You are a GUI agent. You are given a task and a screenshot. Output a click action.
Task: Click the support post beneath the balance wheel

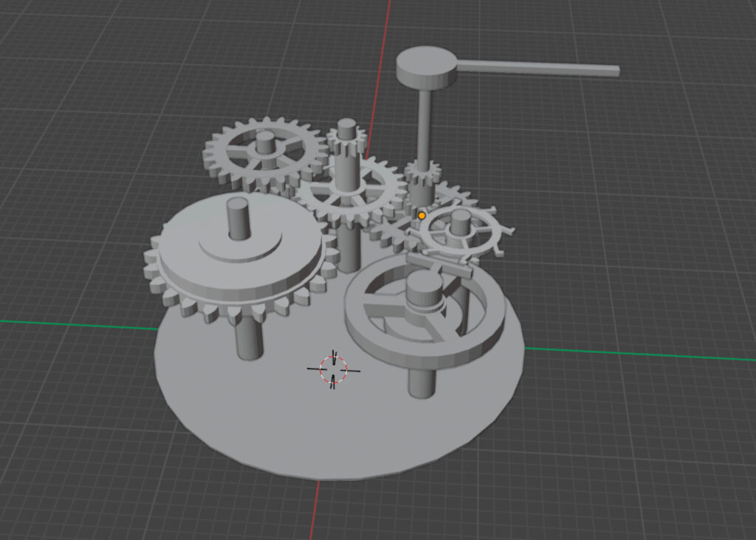pos(421,383)
